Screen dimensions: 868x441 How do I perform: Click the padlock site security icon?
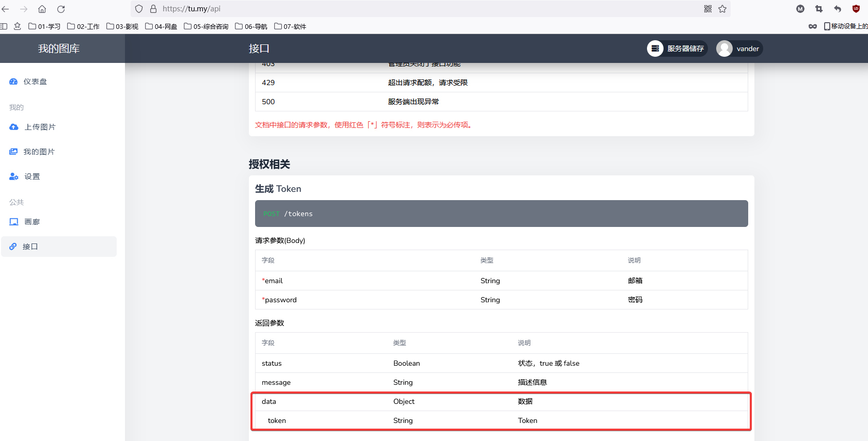point(153,9)
